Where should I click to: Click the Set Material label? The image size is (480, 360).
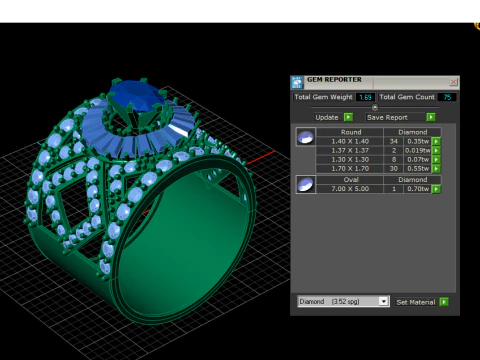pos(416,302)
